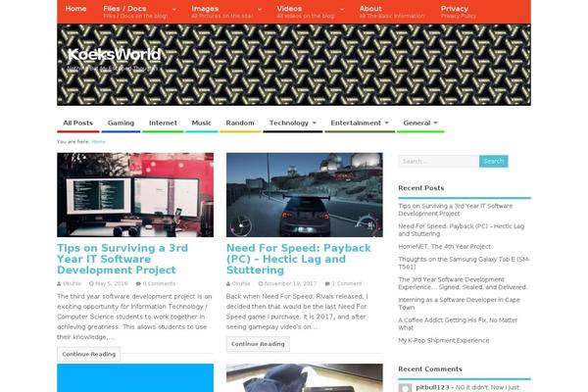Open recent post 'Thoughts on the Samsung Galaxy Tab E'
Image resolution: width=588 pixels, height=392 pixels.
pos(465,263)
